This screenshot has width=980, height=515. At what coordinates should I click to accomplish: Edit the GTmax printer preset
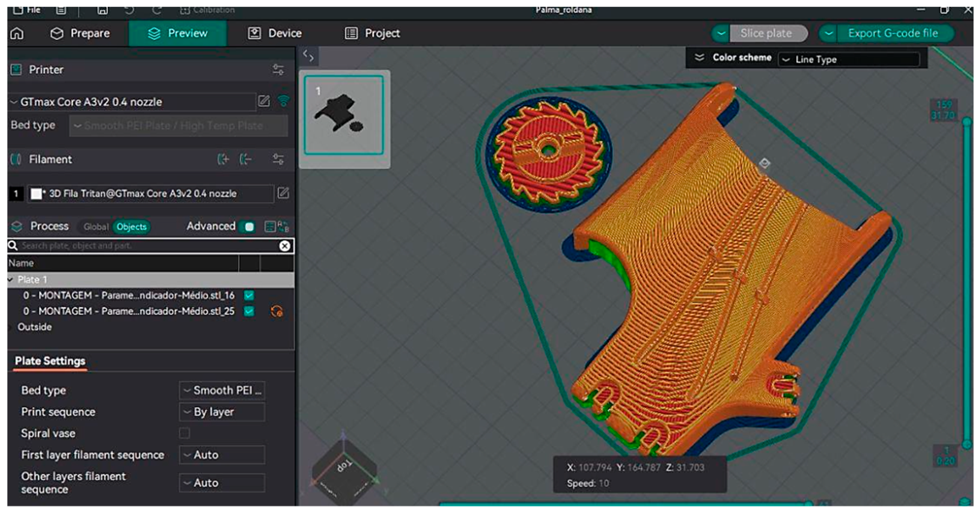[264, 101]
